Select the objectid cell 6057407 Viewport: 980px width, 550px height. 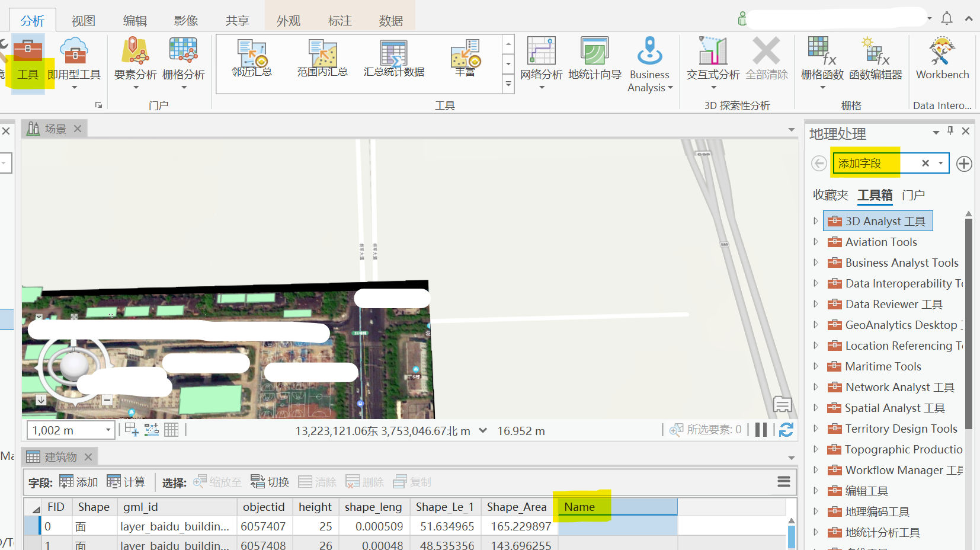[264, 526]
